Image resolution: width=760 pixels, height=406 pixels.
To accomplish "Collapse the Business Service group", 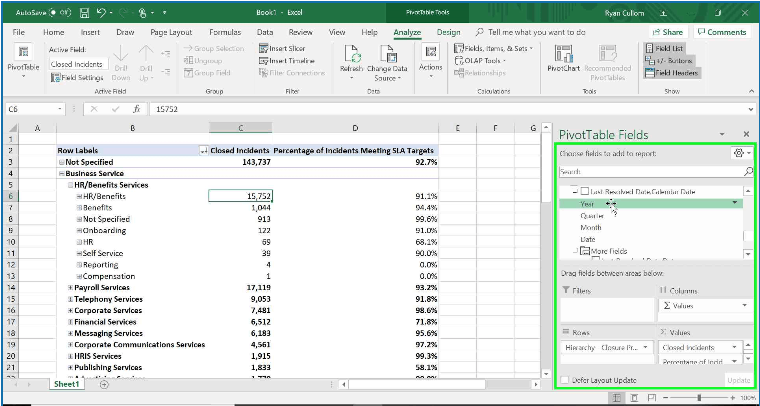I will [61, 173].
